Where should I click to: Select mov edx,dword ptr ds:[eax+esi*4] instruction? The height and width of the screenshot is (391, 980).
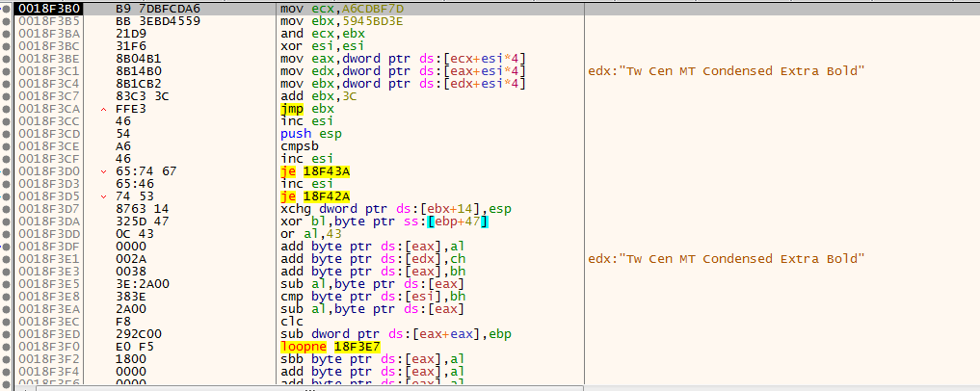coord(403,71)
